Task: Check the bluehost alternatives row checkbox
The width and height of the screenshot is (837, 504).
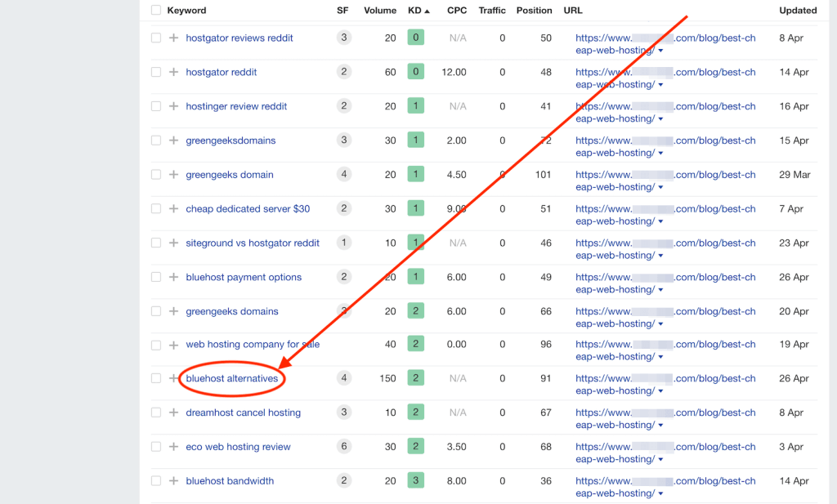Action: coord(156,378)
